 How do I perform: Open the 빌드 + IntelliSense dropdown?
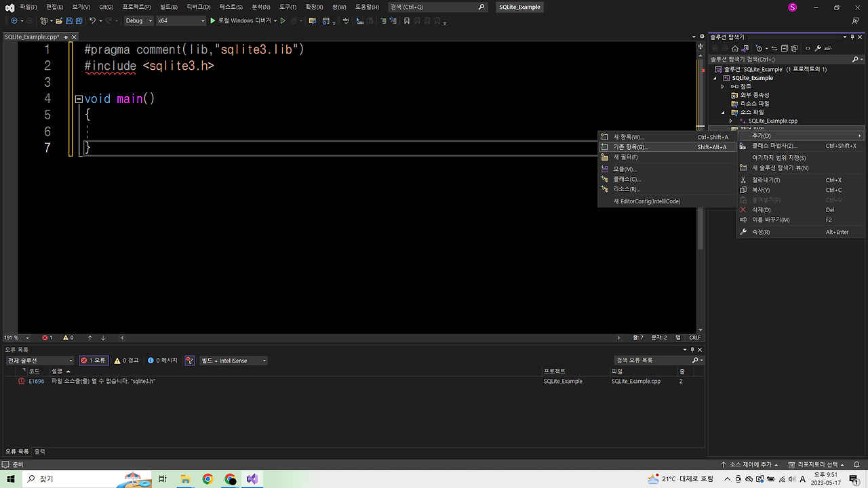click(x=233, y=361)
